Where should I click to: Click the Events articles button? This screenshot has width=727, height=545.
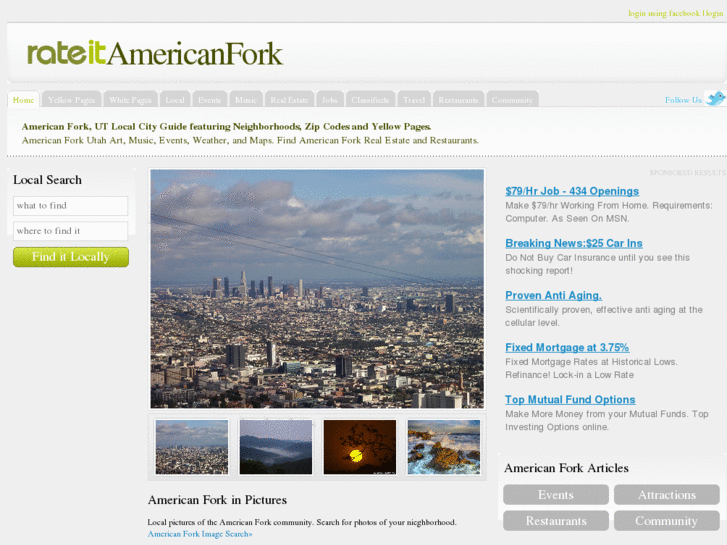pos(556,494)
